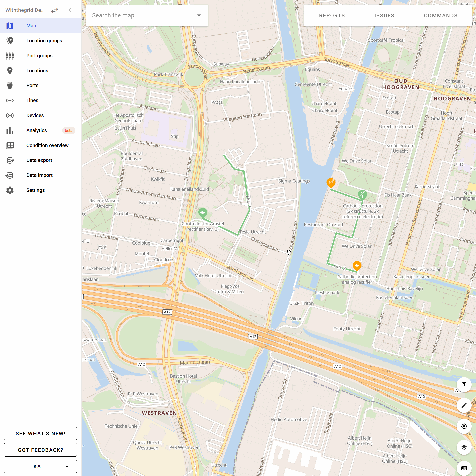
Task: Click the See What's New button
Action: (x=40, y=433)
